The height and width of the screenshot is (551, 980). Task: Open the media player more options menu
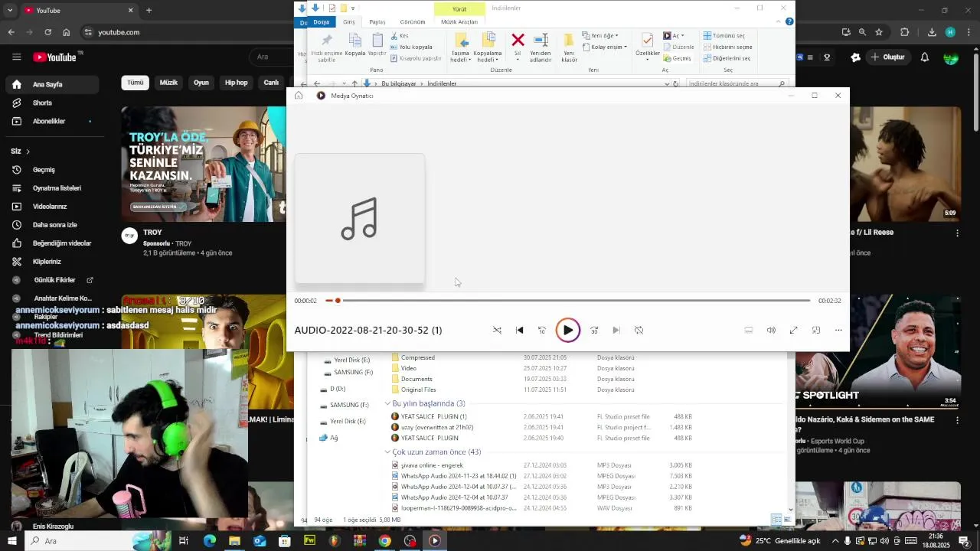tap(838, 330)
